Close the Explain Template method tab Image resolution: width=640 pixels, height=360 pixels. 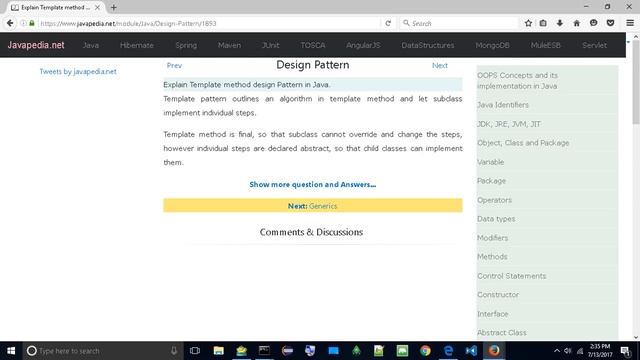coord(97,7)
